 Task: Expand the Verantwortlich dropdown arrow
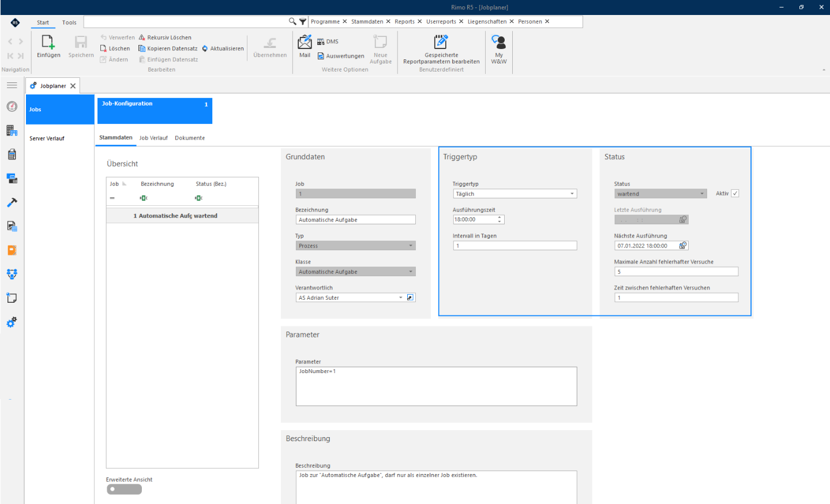401,298
